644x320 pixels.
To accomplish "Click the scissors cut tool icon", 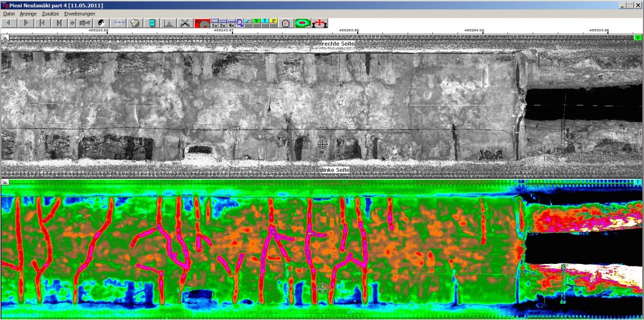I will pyautogui.click(x=185, y=23).
